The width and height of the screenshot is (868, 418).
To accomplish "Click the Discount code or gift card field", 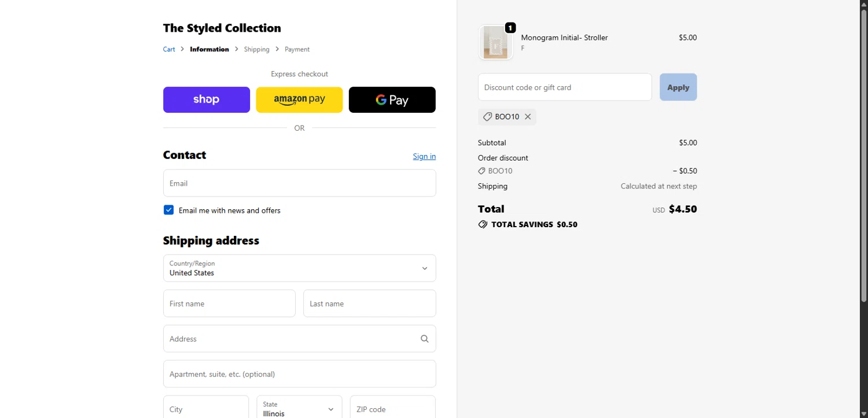I will click(x=564, y=87).
